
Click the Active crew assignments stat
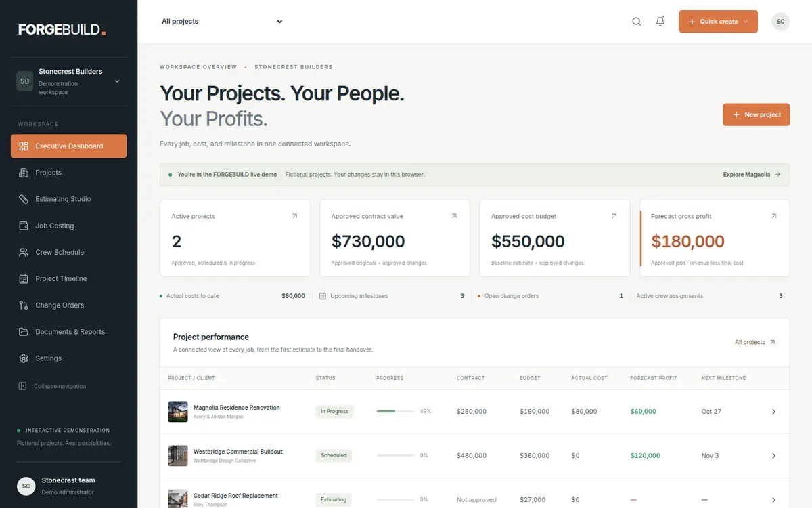pos(710,296)
